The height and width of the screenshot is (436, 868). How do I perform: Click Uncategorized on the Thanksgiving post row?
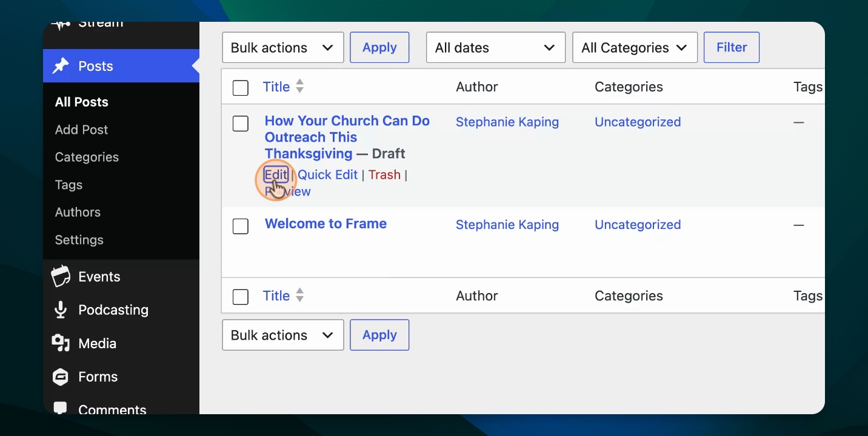638,122
